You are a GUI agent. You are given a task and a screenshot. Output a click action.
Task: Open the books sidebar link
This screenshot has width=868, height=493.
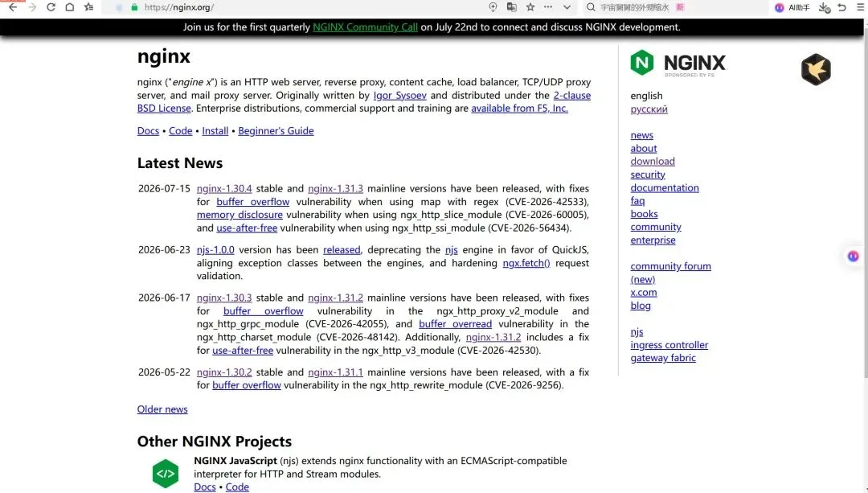pos(644,214)
